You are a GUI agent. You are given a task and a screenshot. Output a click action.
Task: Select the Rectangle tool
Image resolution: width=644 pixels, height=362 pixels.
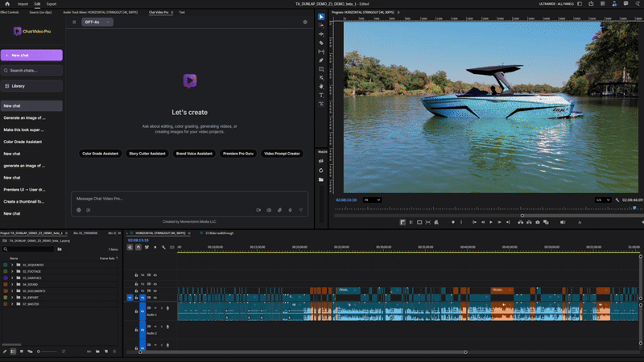click(x=321, y=69)
